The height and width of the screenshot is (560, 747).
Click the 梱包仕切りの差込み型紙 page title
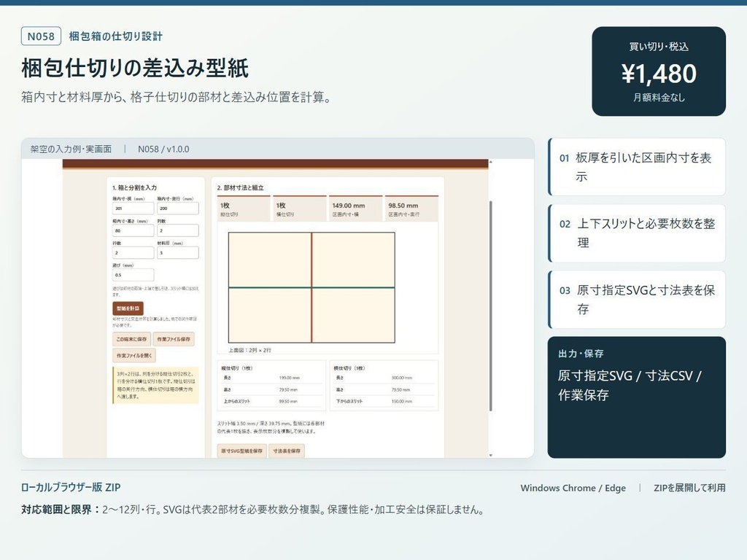point(135,68)
